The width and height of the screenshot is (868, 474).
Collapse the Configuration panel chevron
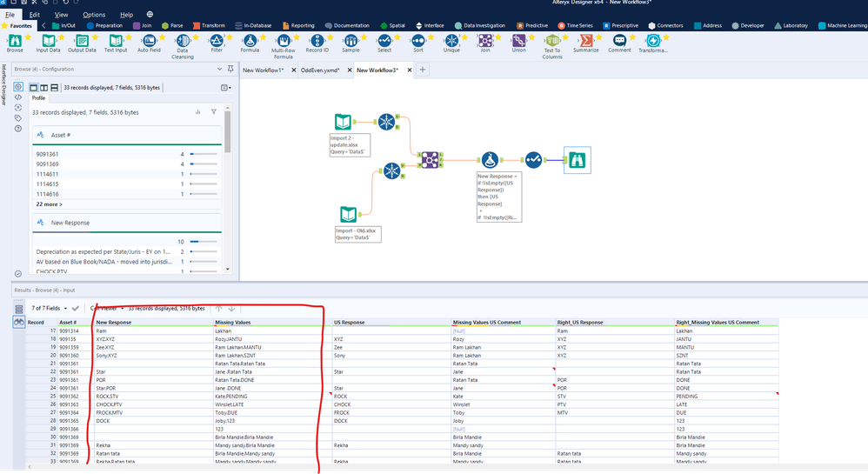pos(219,70)
